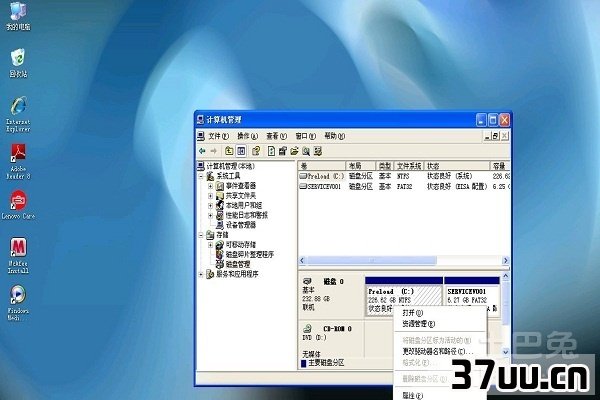Click the volume list horizontal scrollbar thumb

[x=372, y=260]
